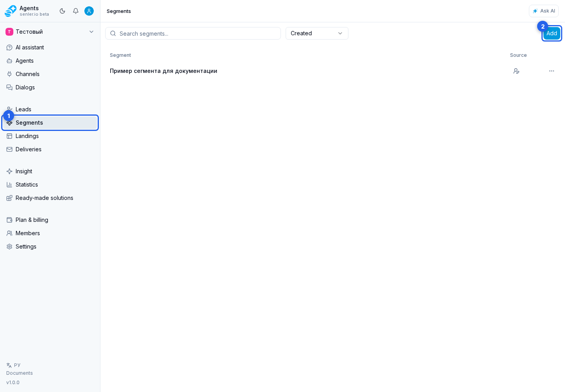The height and width of the screenshot is (392, 565).
Task: Click the Landings layout icon
Action: click(9, 136)
